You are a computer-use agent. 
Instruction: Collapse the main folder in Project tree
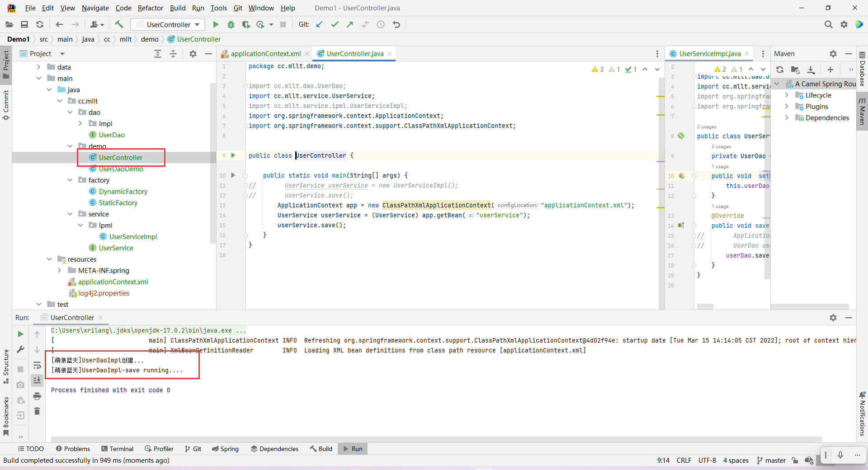click(x=39, y=78)
